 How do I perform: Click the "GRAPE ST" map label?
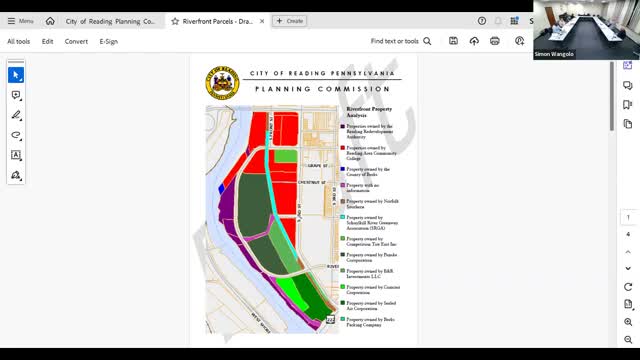click(x=318, y=166)
